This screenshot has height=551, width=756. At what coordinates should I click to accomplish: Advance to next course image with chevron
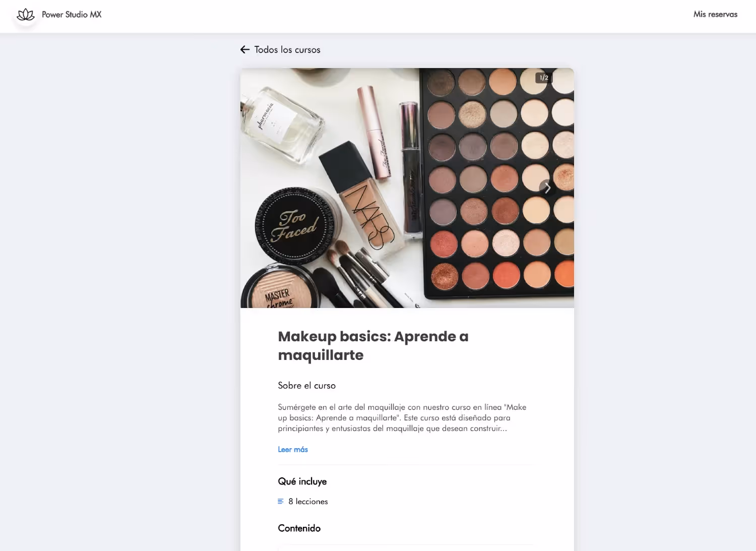[x=547, y=188]
